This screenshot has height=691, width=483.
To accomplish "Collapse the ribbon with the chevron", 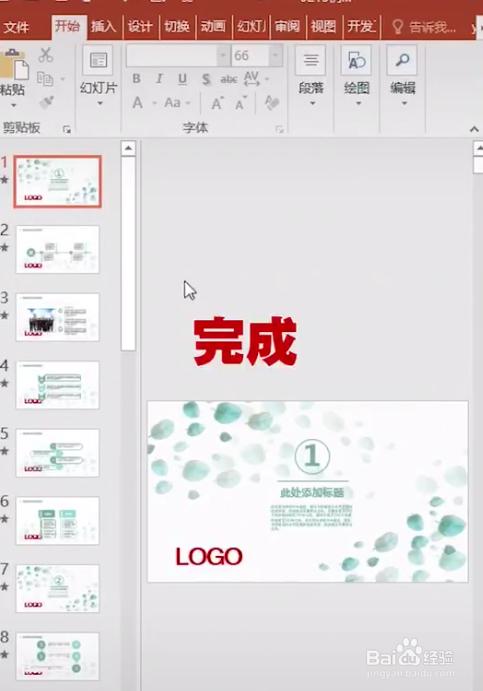I will [x=474, y=129].
